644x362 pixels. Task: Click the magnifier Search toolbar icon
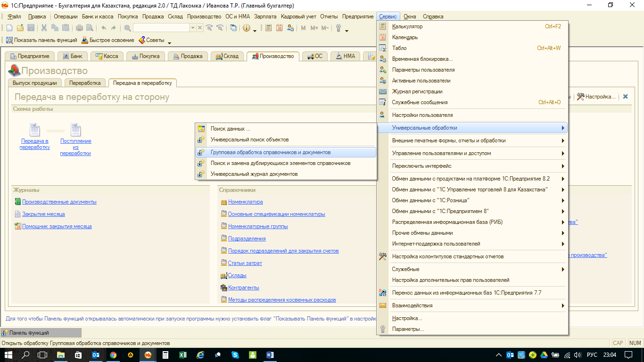point(127,28)
